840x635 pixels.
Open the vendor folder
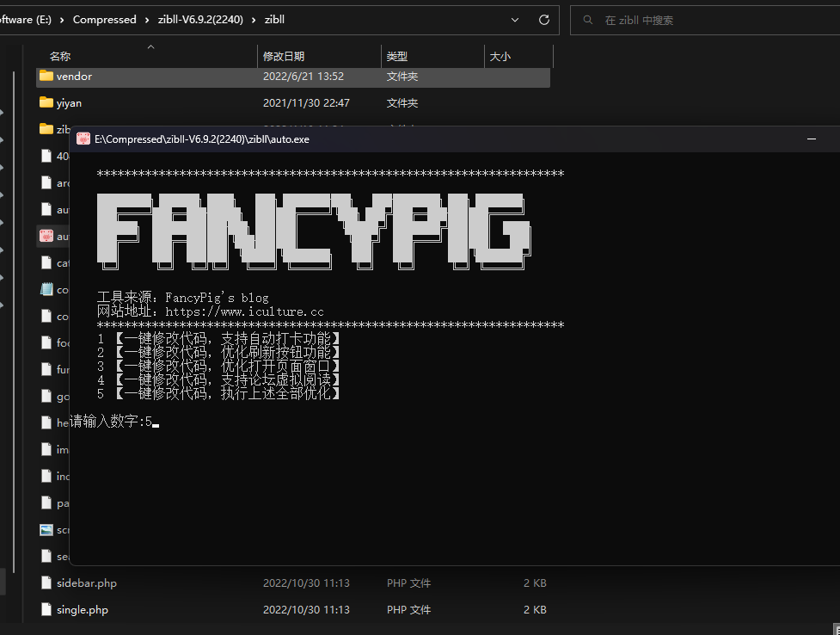tap(74, 77)
